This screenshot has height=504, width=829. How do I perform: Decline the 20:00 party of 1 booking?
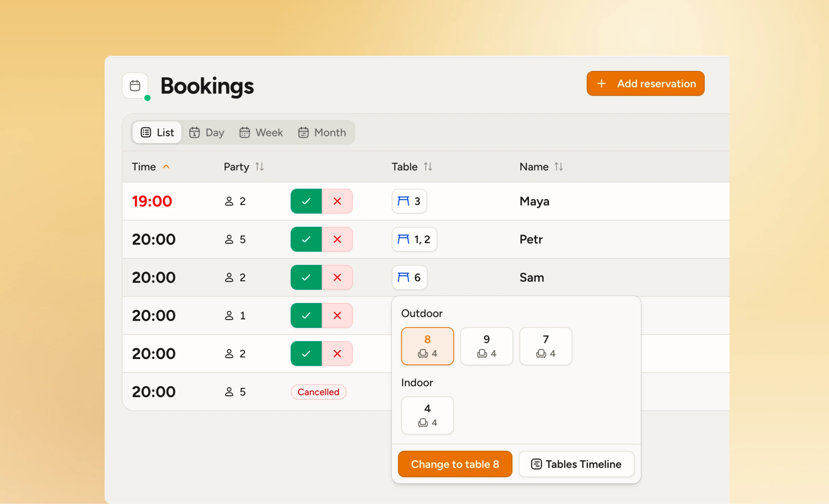pyautogui.click(x=337, y=315)
